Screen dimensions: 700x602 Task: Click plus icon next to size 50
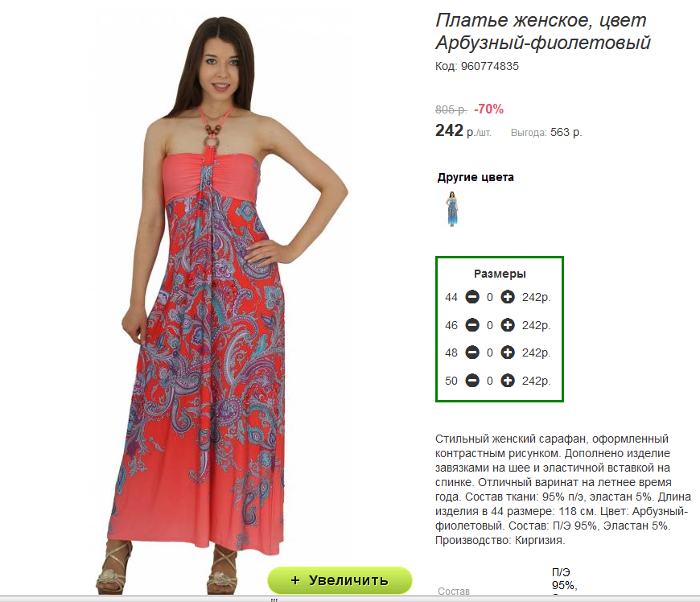click(x=508, y=381)
